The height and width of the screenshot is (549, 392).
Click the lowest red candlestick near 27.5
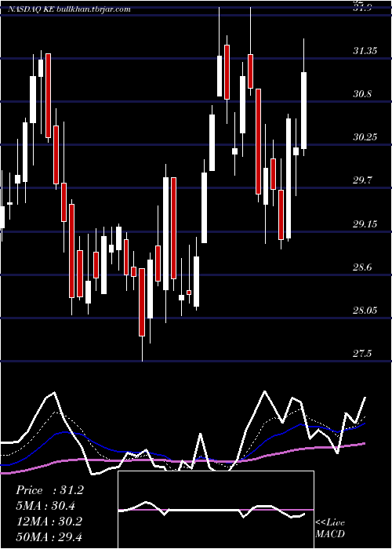coord(142,302)
